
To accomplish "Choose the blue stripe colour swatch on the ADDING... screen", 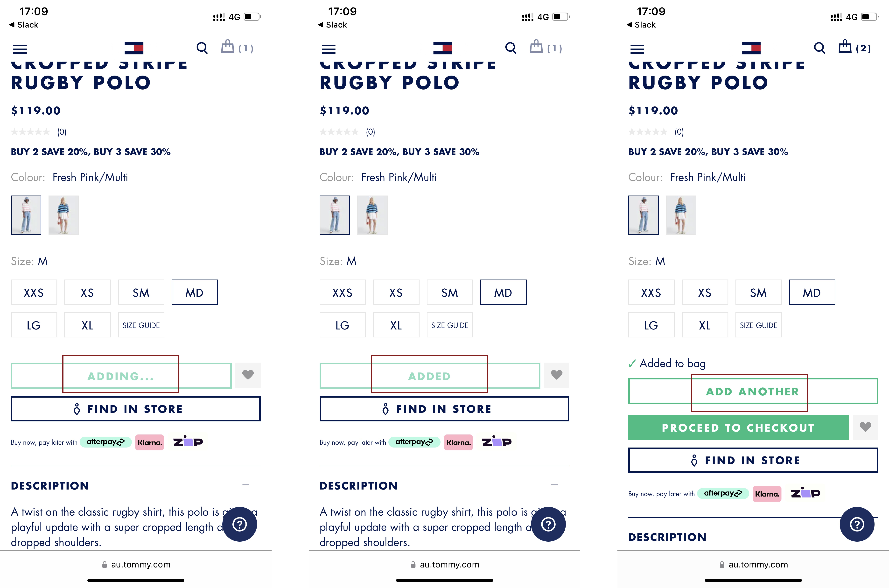I will click(x=64, y=215).
